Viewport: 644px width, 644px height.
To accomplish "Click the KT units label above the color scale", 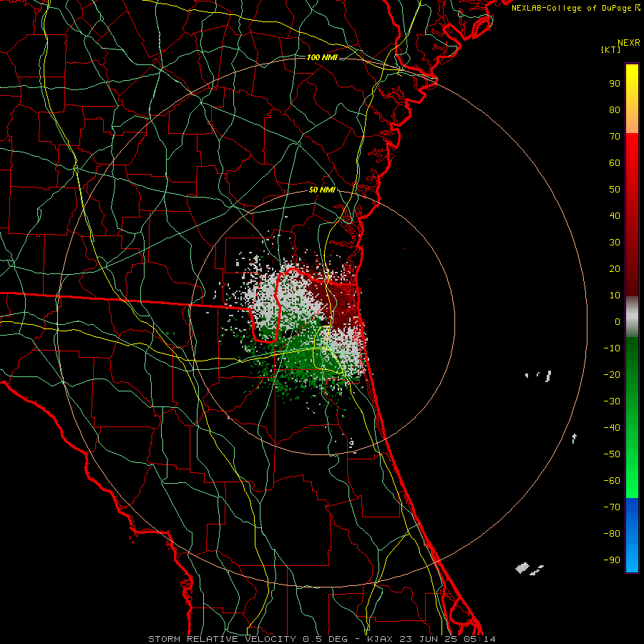I will click(x=611, y=49).
